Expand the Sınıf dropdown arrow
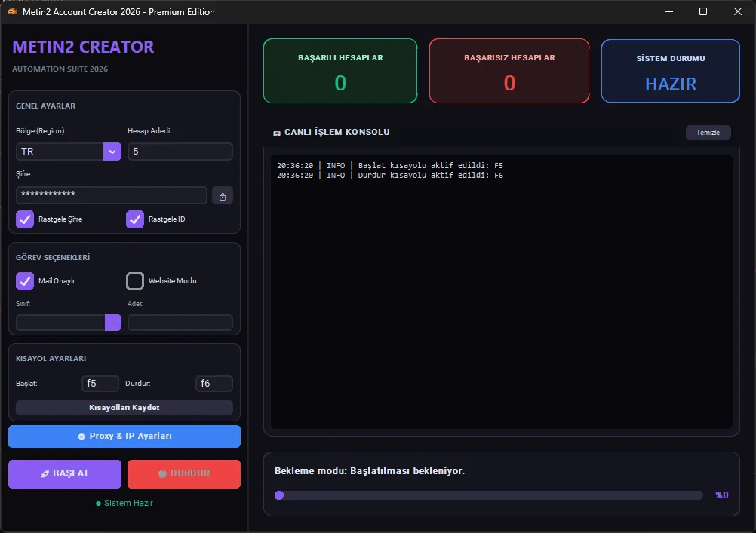 (x=113, y=323)
